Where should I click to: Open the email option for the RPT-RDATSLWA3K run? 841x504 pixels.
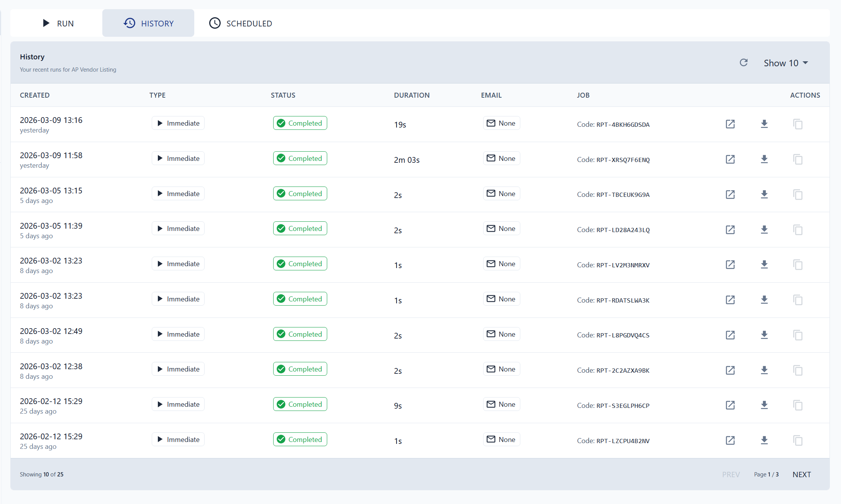coord(501,299)
